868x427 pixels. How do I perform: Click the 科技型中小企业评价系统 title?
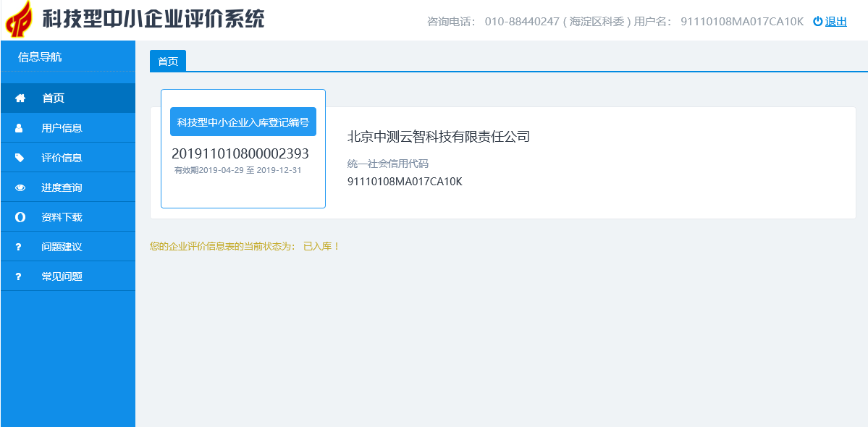pos(154,19)
